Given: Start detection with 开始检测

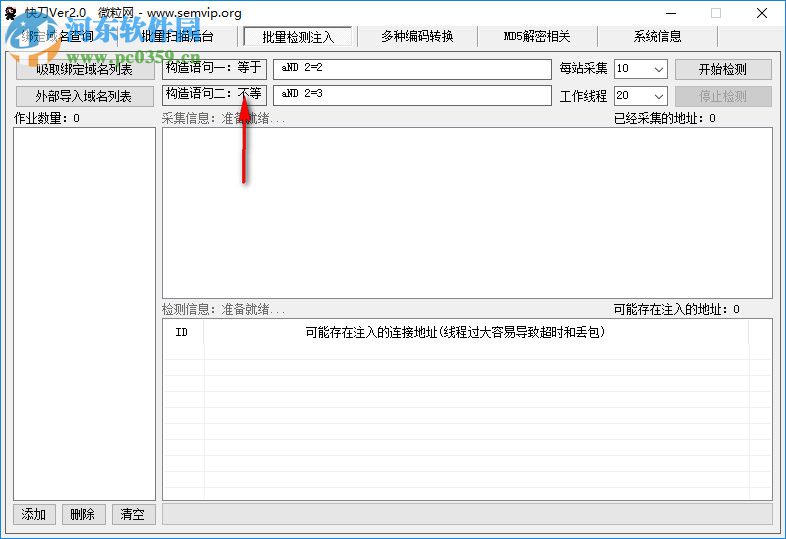Looking at the screenshot, I should (x=723, y=69).
